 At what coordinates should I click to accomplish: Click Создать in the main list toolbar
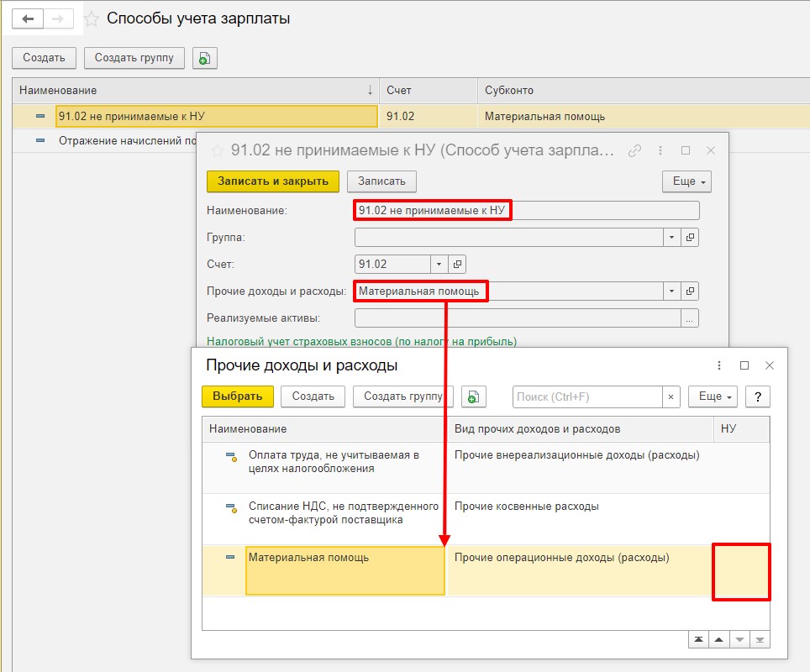pyautogui.click(x=44, y=58)
